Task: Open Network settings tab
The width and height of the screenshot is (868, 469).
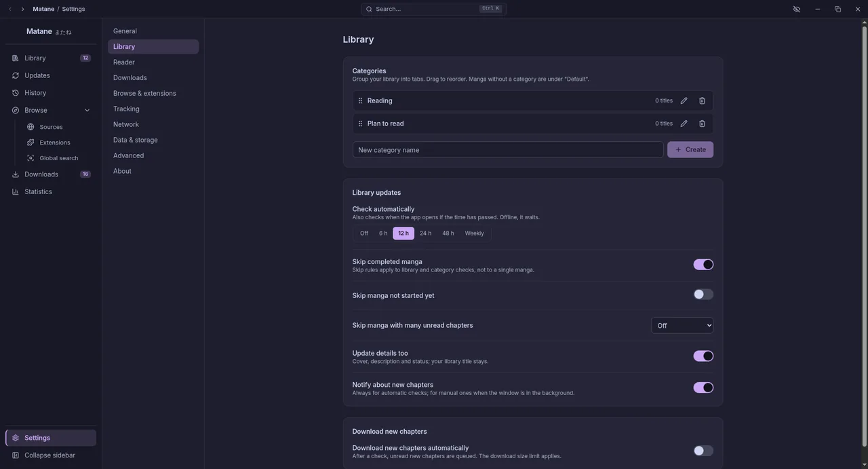Action: click(x=153, y=125)
